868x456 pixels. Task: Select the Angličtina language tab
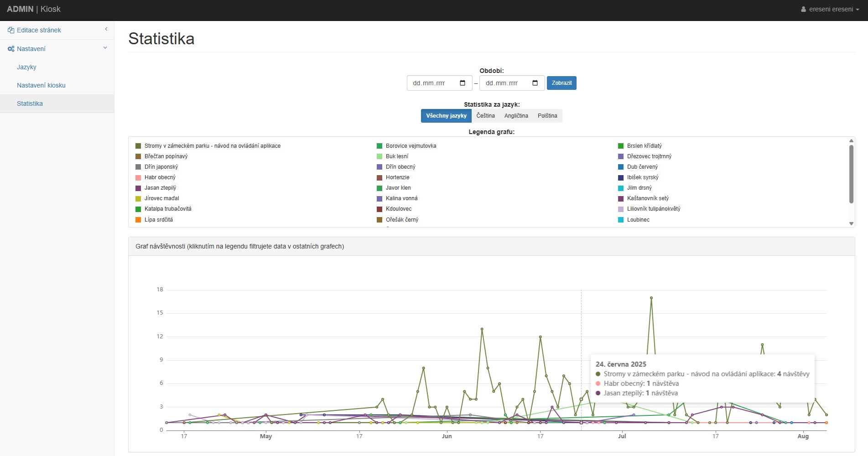pyautogui.click(x=516, y=116)
